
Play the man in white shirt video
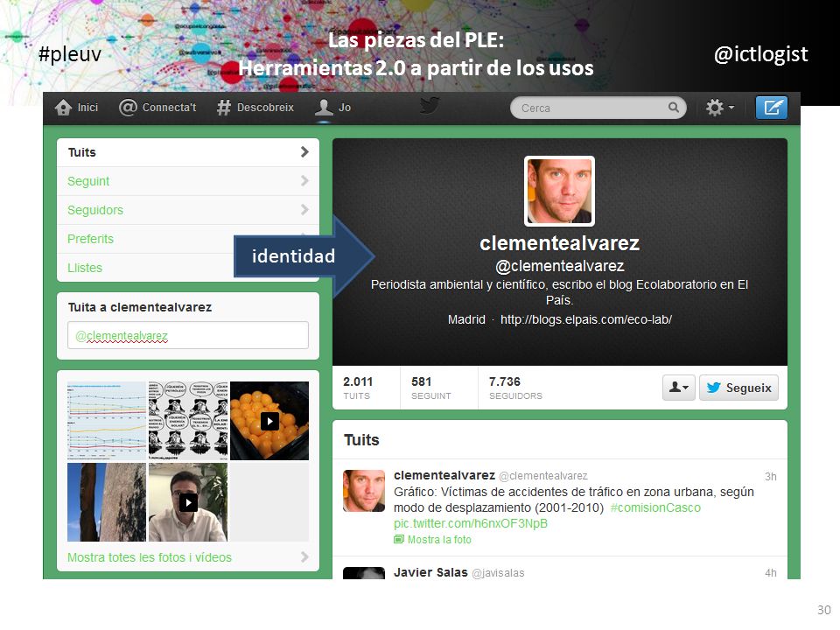pos(188,502)
